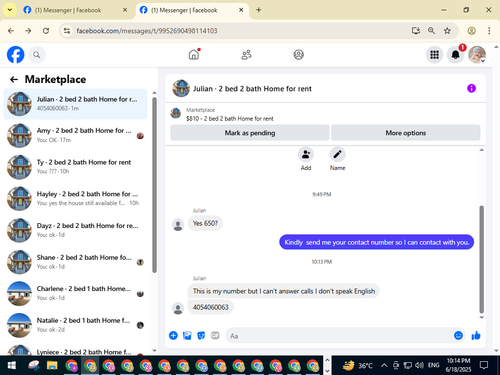Open Hayley conversation in chat list
This screenshot has width=500, height=375.
[x=75, y=198]
